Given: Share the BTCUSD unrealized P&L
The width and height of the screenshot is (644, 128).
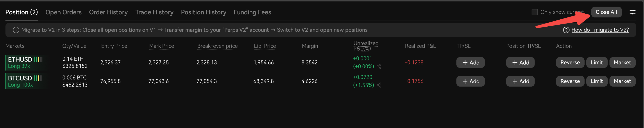Looking at the screenshot, I should (379, 85).
